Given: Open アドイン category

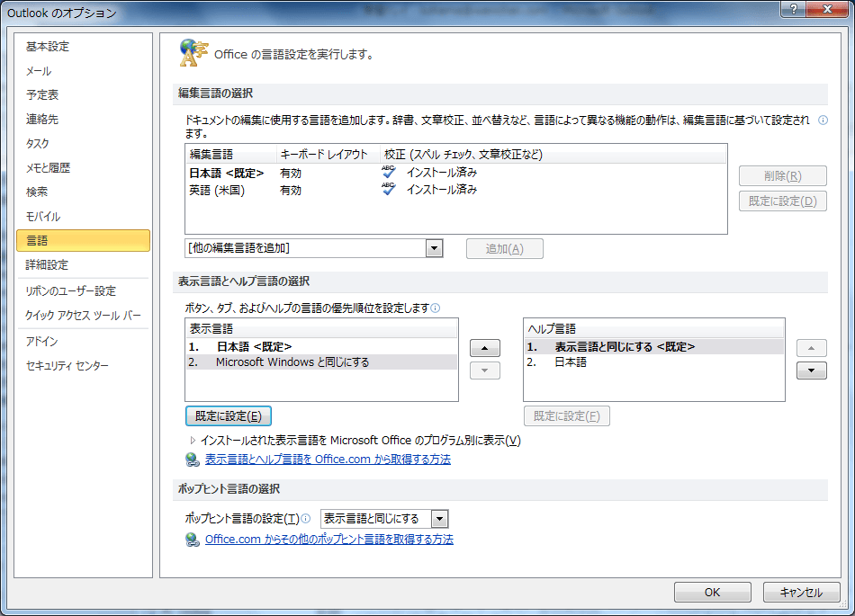Looking at the screenshot, I should pyautogui.click(x=83, y=342).
